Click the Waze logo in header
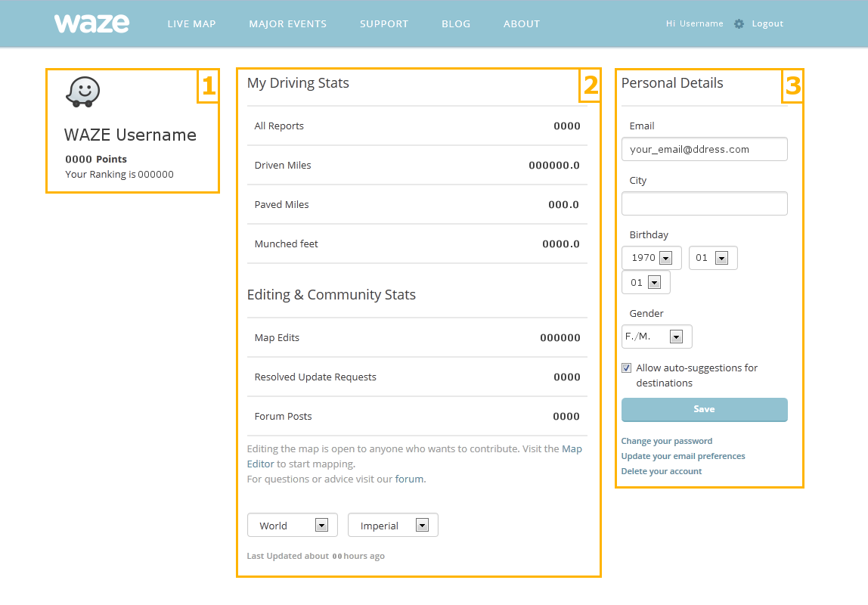Screen dimensions: 868x605 (x=91, y=23)
